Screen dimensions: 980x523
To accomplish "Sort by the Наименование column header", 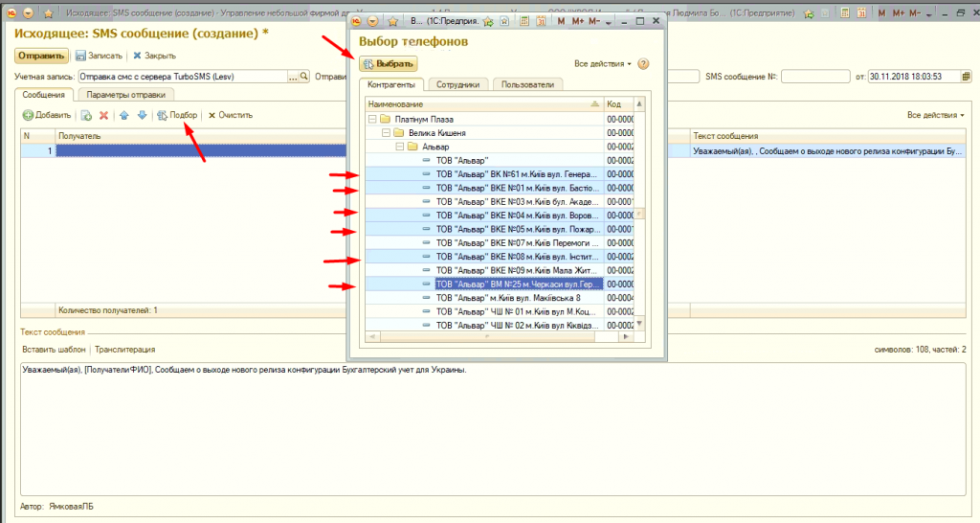I will coord(484,103).
